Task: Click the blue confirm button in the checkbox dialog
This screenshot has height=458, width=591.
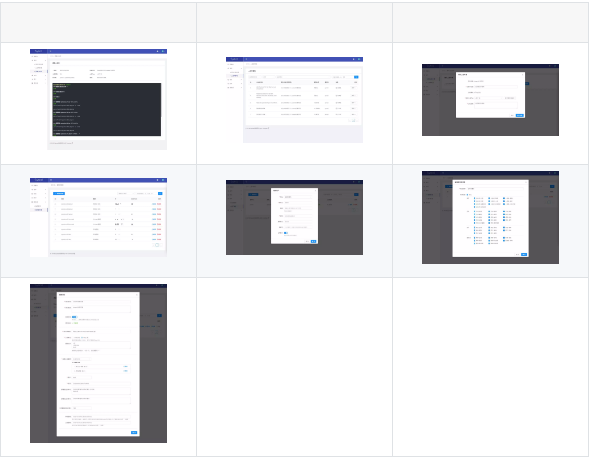Action: [x=524, y=254]
